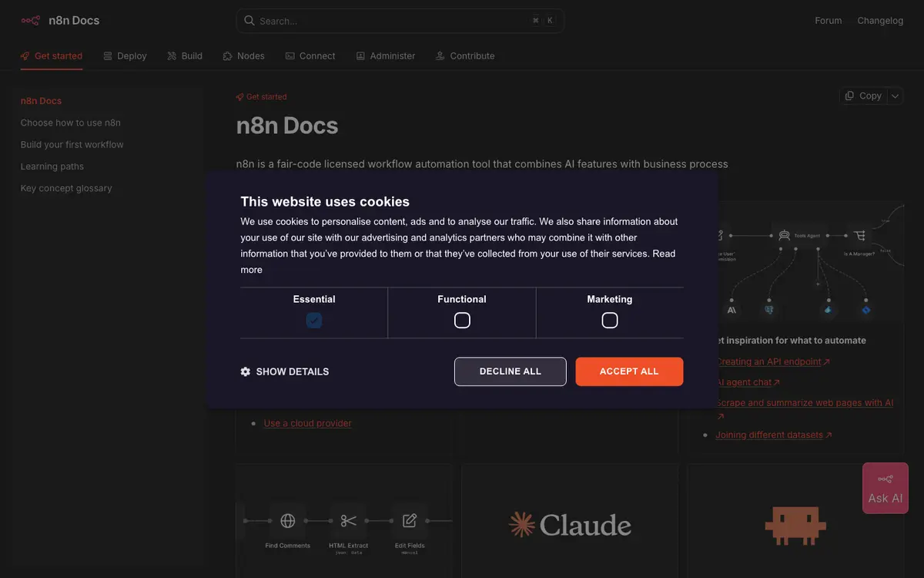Click the Nodes tab puzzle icon

click(x=227, y=56)
